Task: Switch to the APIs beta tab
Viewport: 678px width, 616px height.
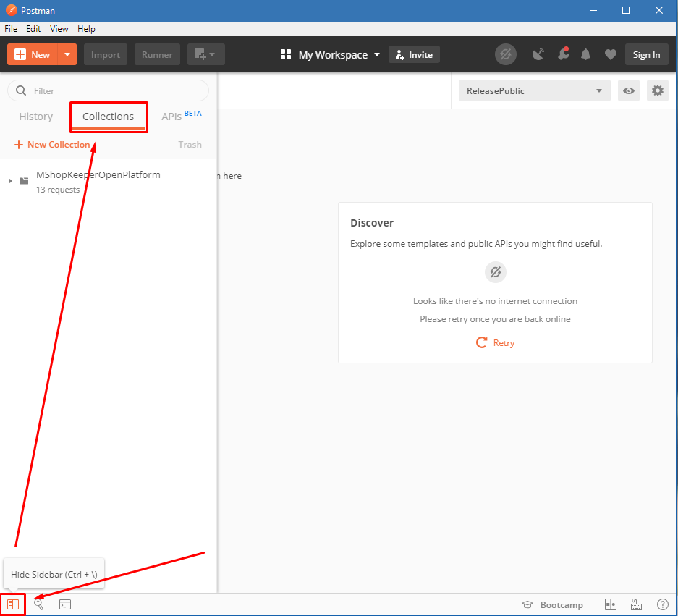Action: click(x=181, y=116)
